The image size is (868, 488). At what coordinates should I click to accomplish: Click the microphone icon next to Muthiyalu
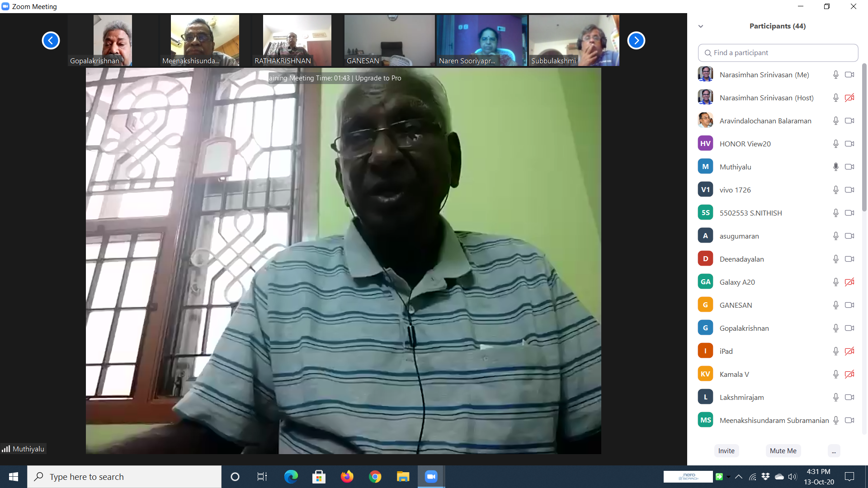point(835,167)
